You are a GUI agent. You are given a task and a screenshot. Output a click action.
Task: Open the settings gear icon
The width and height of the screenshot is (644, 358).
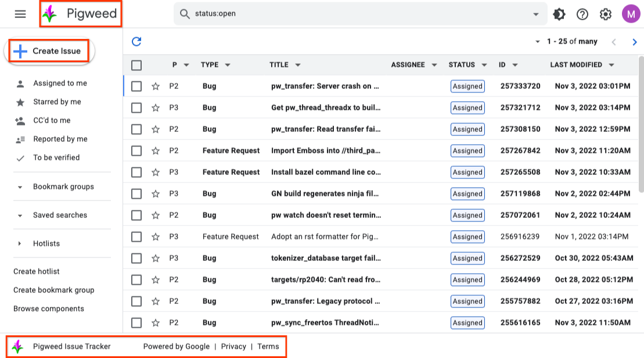[x=606, y=14]
